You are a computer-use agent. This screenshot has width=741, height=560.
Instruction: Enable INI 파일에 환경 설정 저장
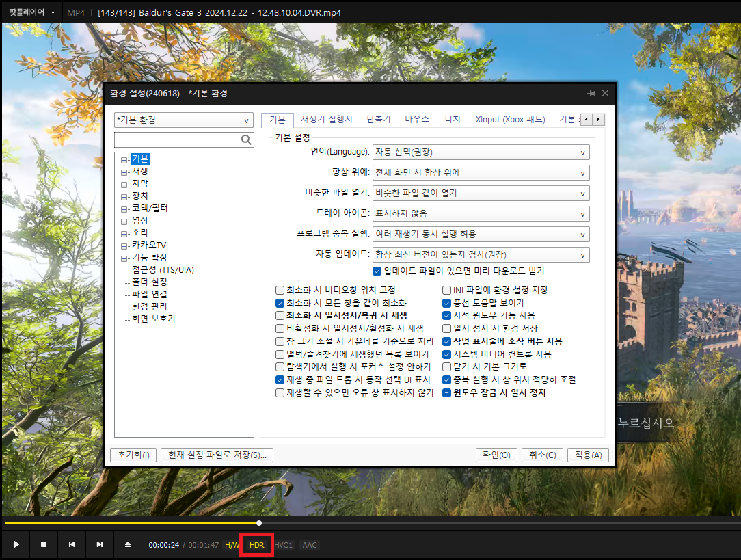pyautogui.click(x=446, y=290)
